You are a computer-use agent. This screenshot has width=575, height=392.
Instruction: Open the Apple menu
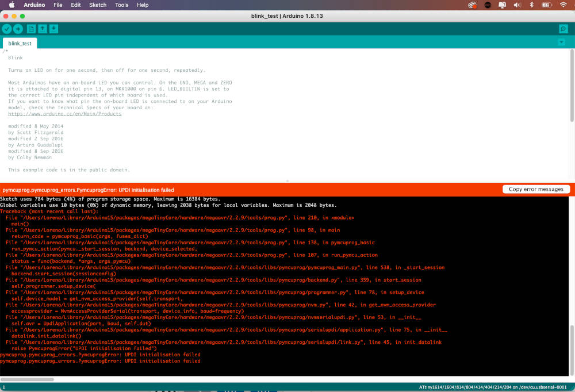coord(11,5)
